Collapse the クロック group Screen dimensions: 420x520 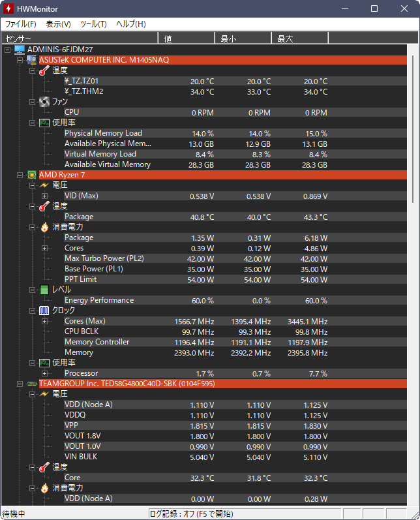click(32, 311)
